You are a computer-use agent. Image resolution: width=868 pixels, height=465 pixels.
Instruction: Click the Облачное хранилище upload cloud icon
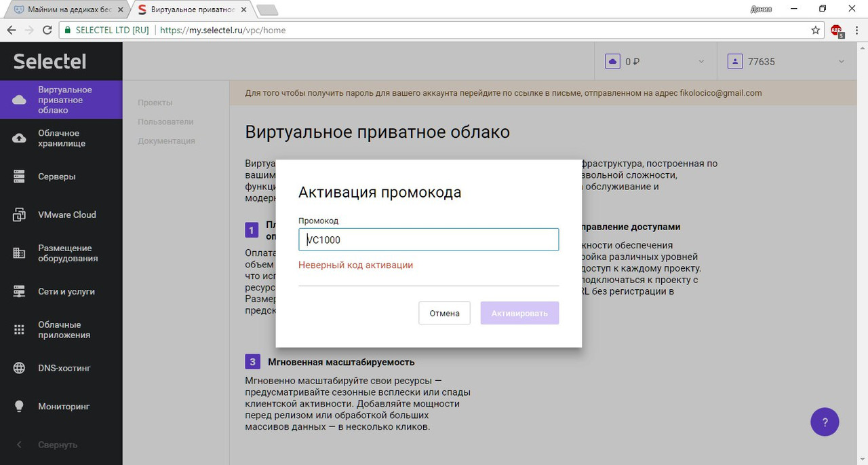click(19, 138)
